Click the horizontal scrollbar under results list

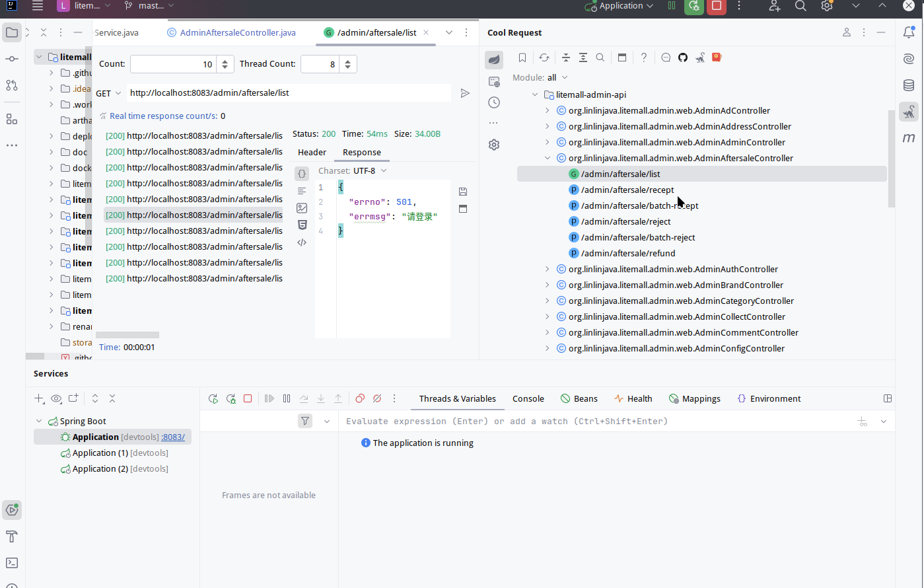pos(127,335)
